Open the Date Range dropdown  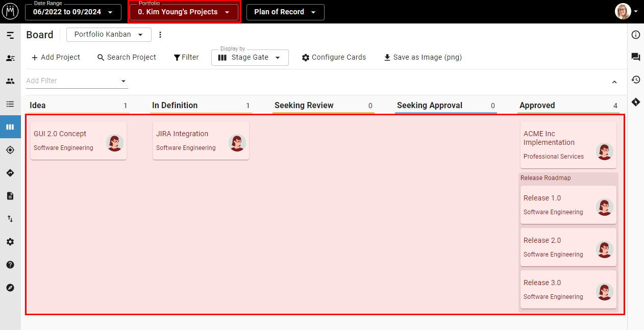tap(73, 12)
